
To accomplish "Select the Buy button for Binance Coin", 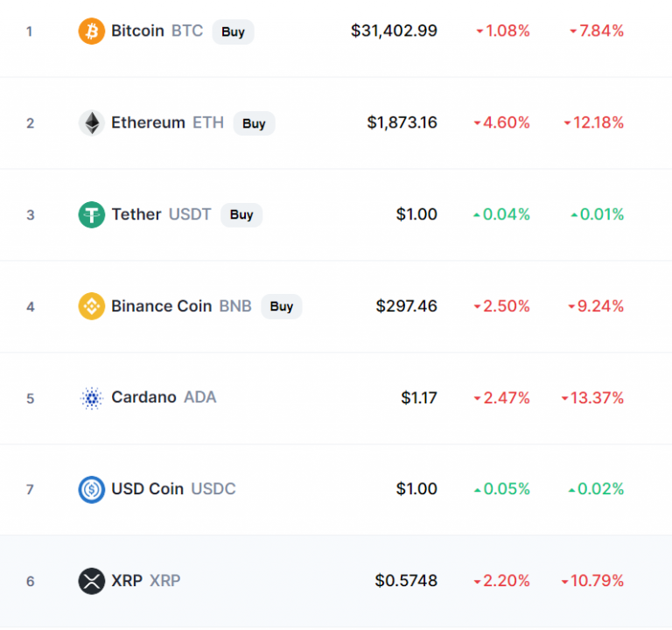I will [x=282, y=306].
